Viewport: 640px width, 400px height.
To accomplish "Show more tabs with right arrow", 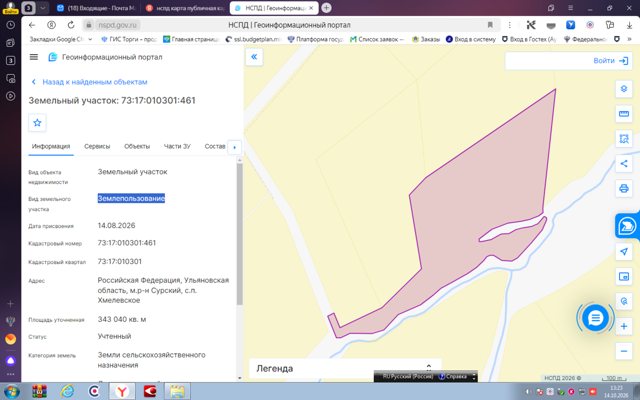I will [234, 147].
